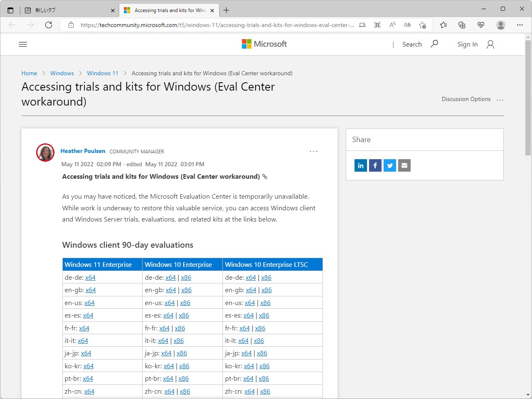Download Windows 11 Enterprise en-us x64
The image size is (532, 399).
click(x=89, y=303)
